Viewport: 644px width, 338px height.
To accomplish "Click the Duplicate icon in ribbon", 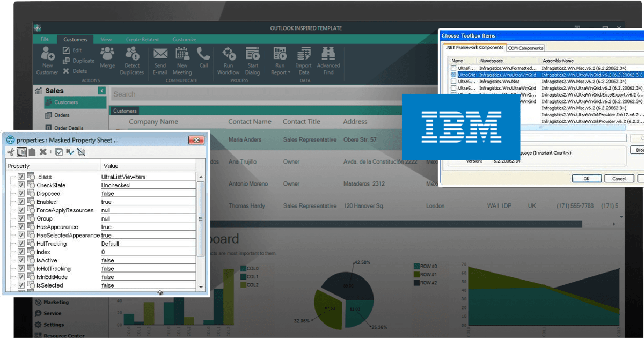I will (66, 61).
